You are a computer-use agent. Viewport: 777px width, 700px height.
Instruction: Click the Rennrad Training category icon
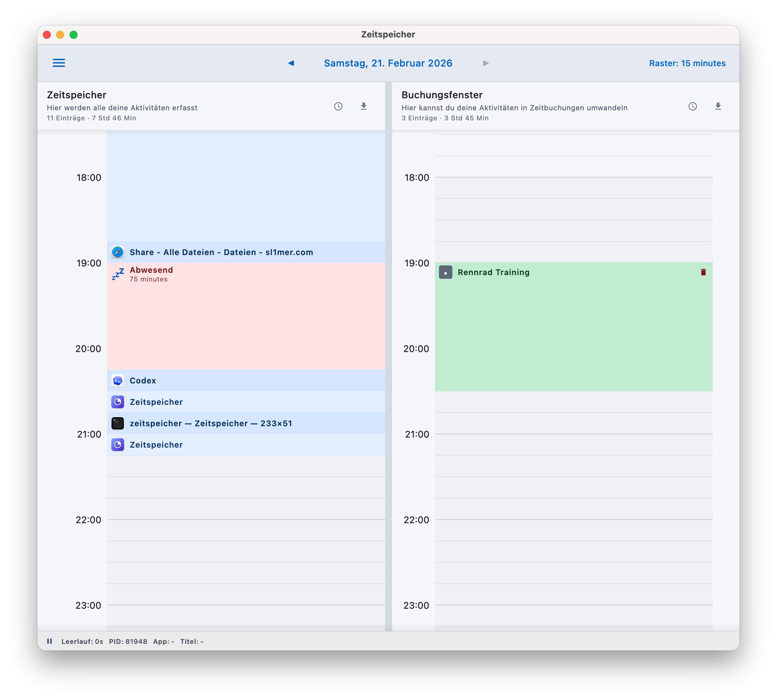click(445, 272)
